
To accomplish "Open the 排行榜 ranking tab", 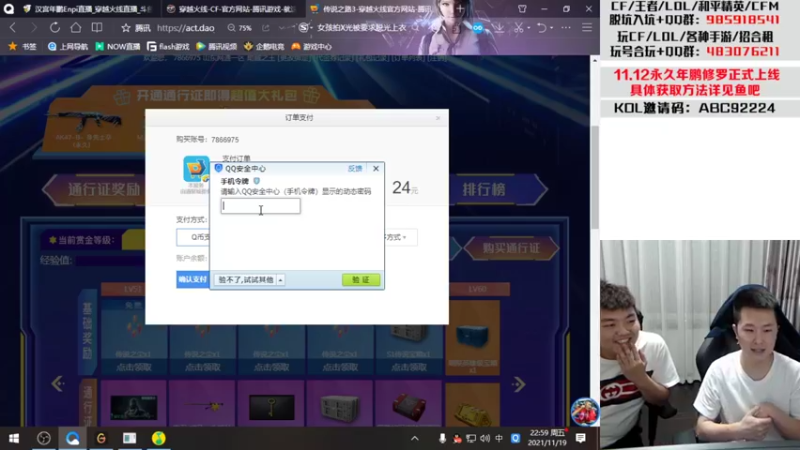I will [x=490, y=189].
